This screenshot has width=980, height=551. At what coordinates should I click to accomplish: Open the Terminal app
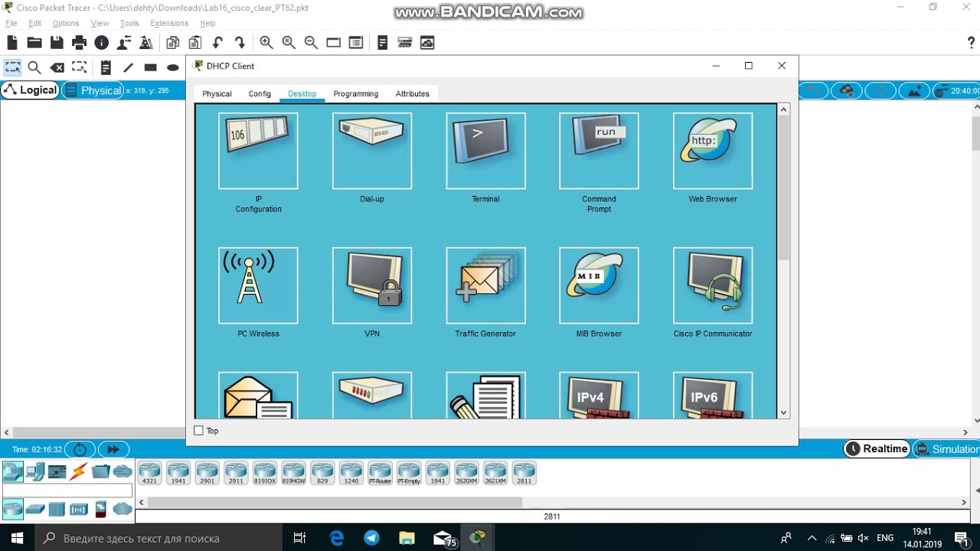[485, 151]
